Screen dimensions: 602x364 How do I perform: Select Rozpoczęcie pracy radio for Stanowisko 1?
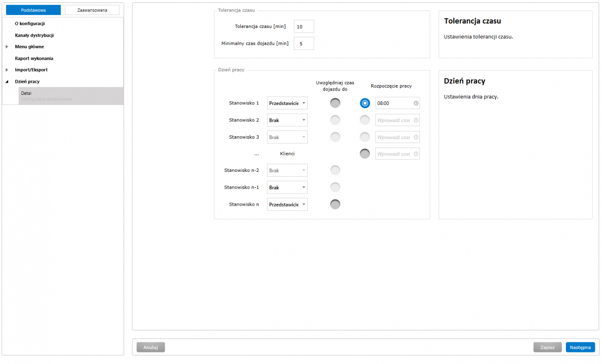click(365, 103)
